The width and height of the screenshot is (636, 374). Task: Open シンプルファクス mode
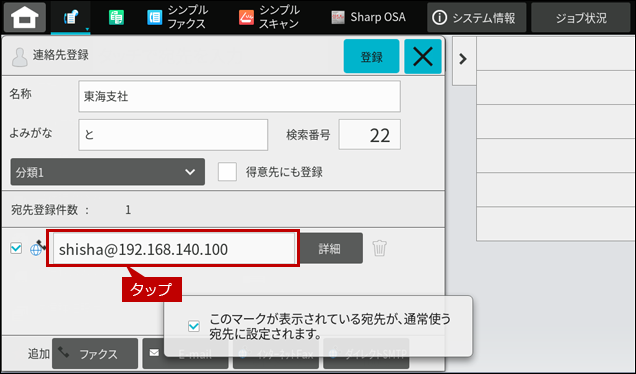(x=177, y=17)
